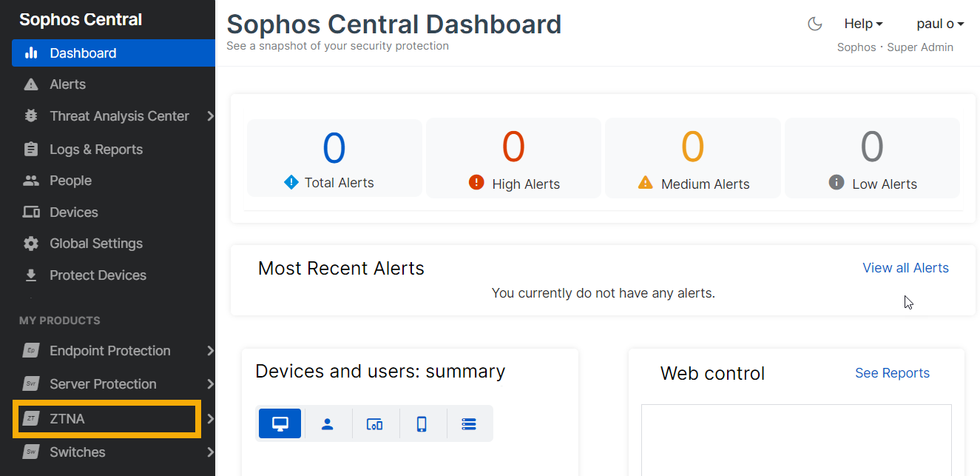Image resolution: width=980 pixels, height=476 pixels.
Task: Click the Web control chart area
Action: tap(796, 440)
